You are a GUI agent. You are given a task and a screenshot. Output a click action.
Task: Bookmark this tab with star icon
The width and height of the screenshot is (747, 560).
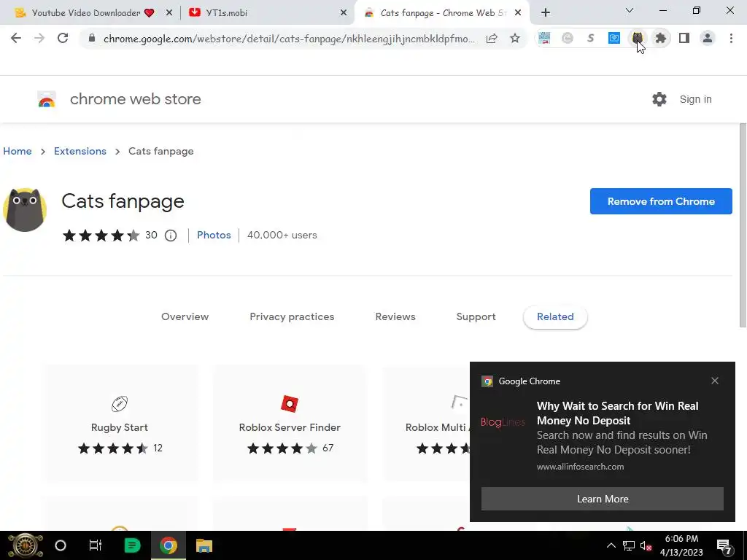click(x=515, y=38)
